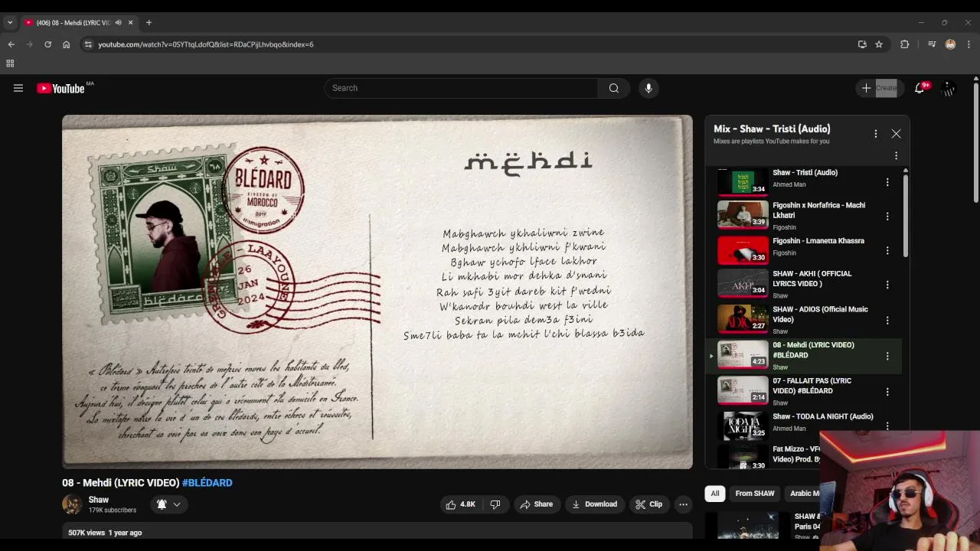Open the media controls toolbar icon
This screenshot has width=980, height=551.
coord(932,44)
